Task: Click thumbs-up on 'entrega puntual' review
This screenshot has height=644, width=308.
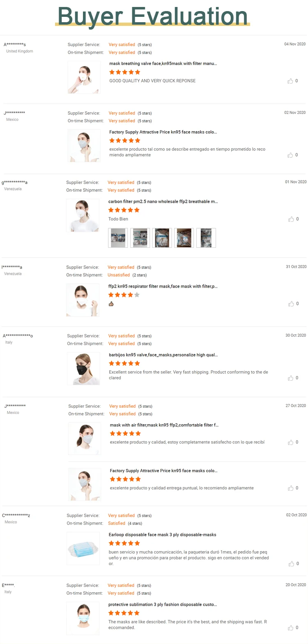Action: pyautogui.click(x=291, y=488)
